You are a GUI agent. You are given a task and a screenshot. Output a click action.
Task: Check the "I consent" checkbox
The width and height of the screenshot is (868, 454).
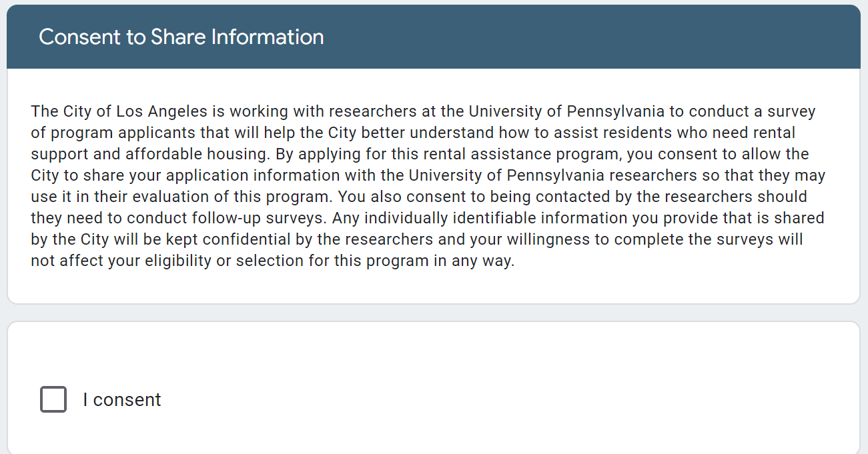click(x=53, y=399)
